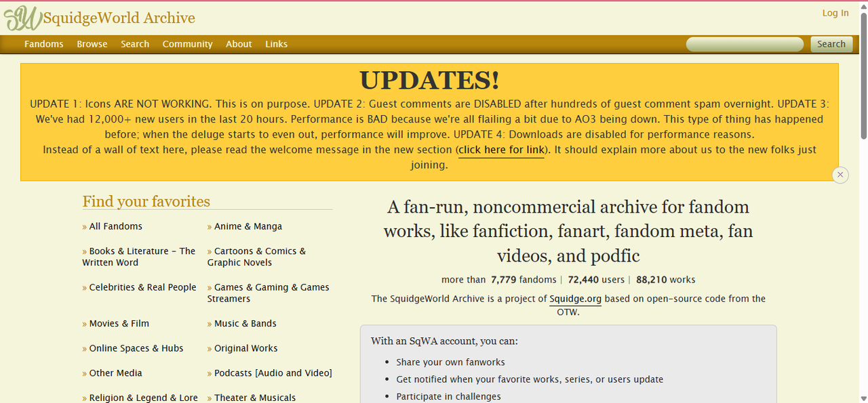Click the '7,779 fandoms' count text

pos(523,280)
